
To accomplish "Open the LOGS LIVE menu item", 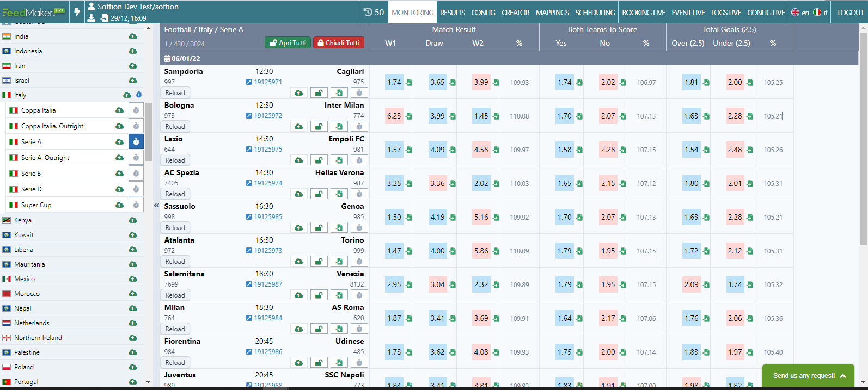I will tap(726, 13).
